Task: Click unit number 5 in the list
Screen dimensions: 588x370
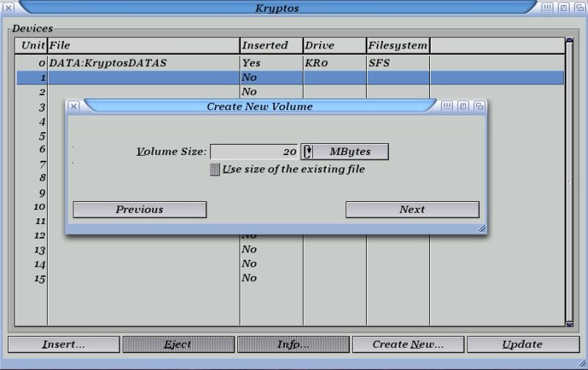Action: [x=42, y=136]
